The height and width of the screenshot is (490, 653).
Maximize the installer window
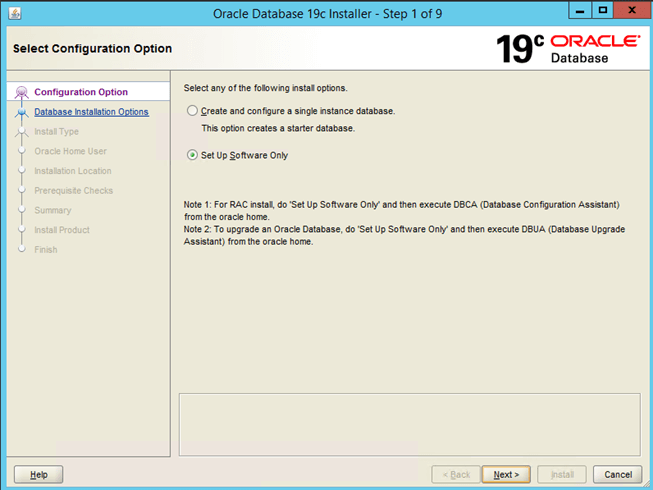coord(604,11)
